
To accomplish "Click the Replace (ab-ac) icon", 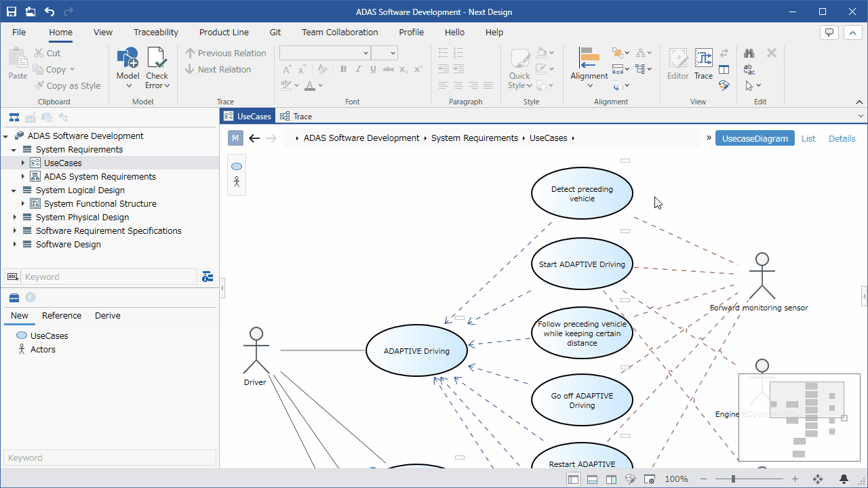I will (749, 69).
